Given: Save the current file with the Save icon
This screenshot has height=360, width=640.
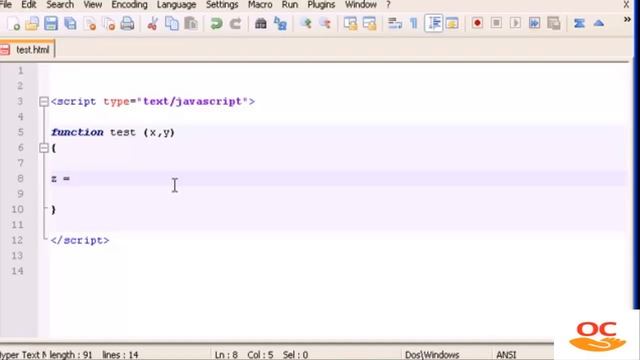Looking at the screenshot, I should (x=51, y=24).
